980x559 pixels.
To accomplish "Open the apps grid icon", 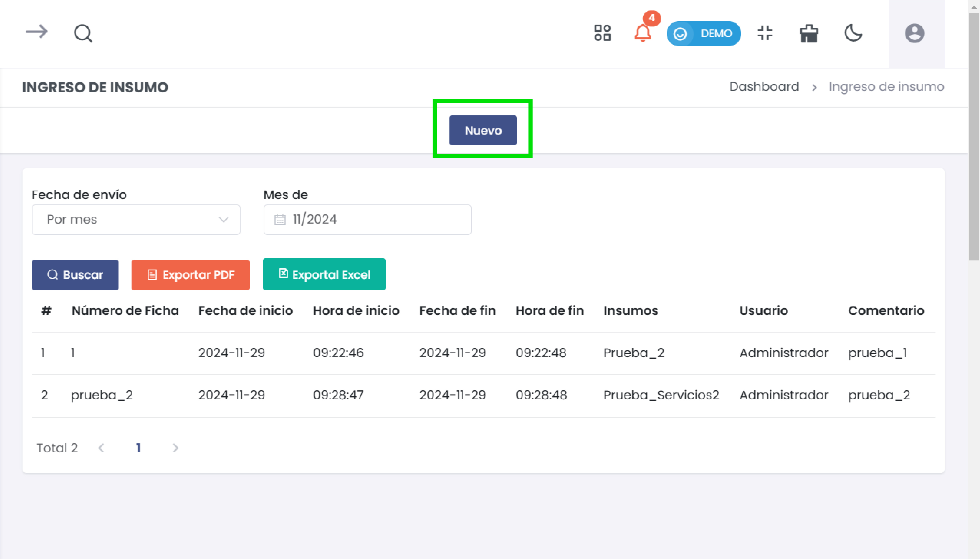I will (x=602, y=33).
